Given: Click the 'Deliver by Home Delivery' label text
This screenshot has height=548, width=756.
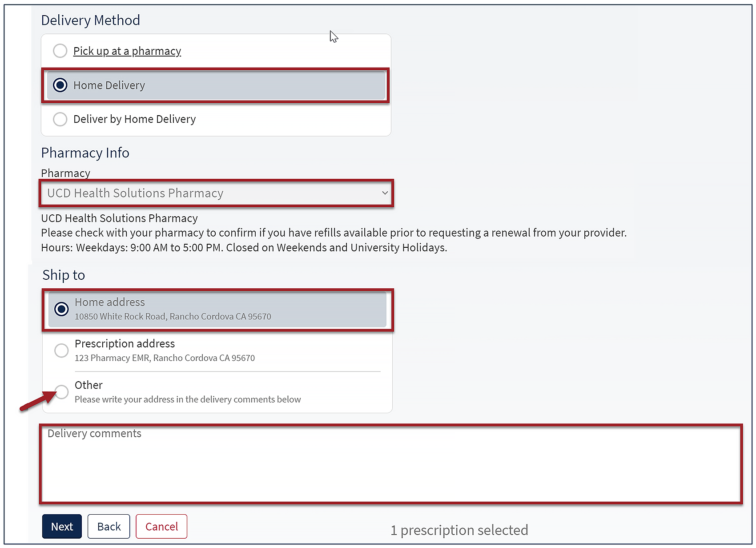Looking at the screenshot, I should tap(134, 119).
